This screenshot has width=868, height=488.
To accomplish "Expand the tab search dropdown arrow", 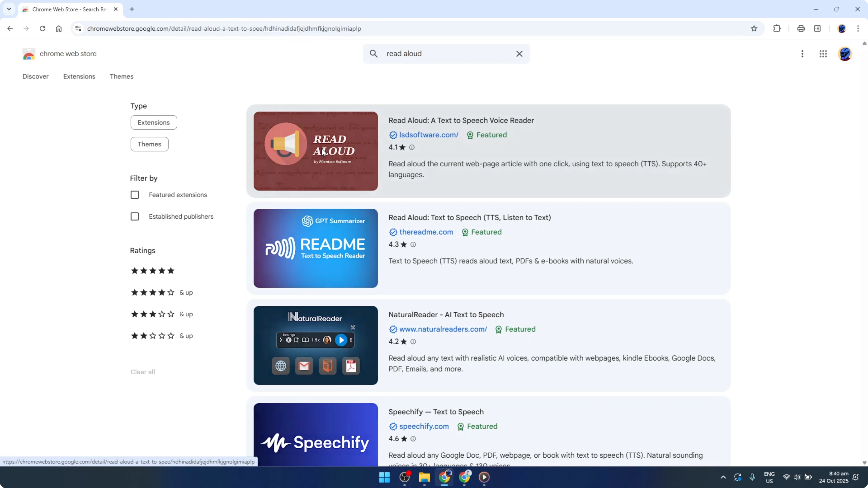I will click(x=9, y=9).
